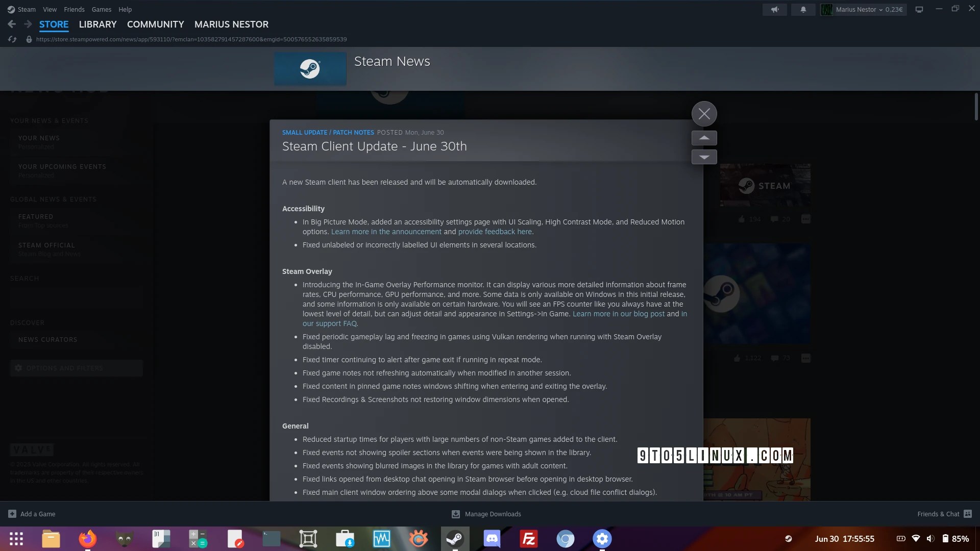980x551 pixels.
Task: Open Manage Downloads from the bottom bar
Action: 485,514
